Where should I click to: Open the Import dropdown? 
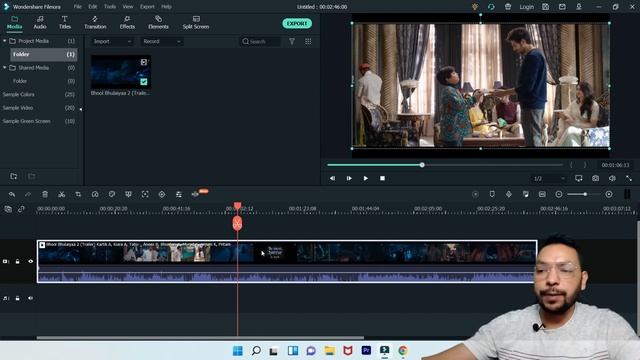click(x=112, y=41)
